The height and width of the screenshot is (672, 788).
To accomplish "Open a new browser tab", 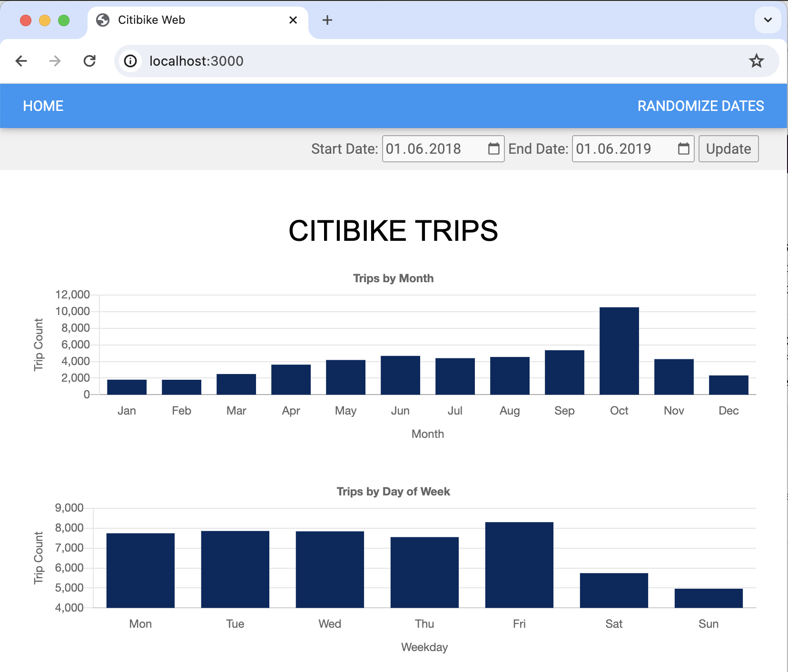I will click(x=327, y=20).
